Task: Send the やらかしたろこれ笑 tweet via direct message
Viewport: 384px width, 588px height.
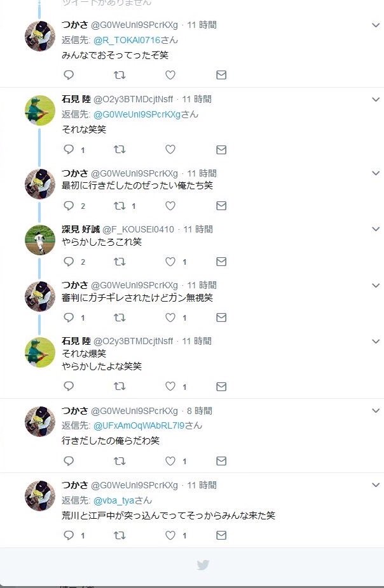Action: pos(221,262)
